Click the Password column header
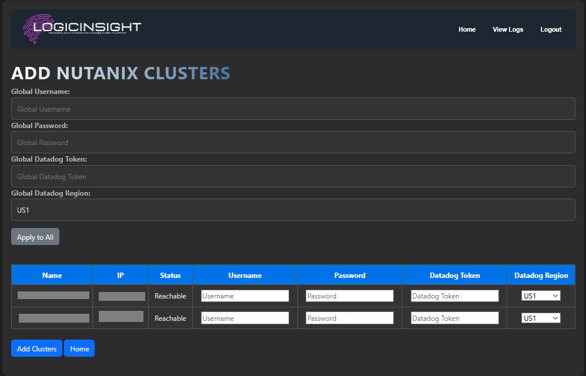The image size is (586, 376). pos(350,275)
